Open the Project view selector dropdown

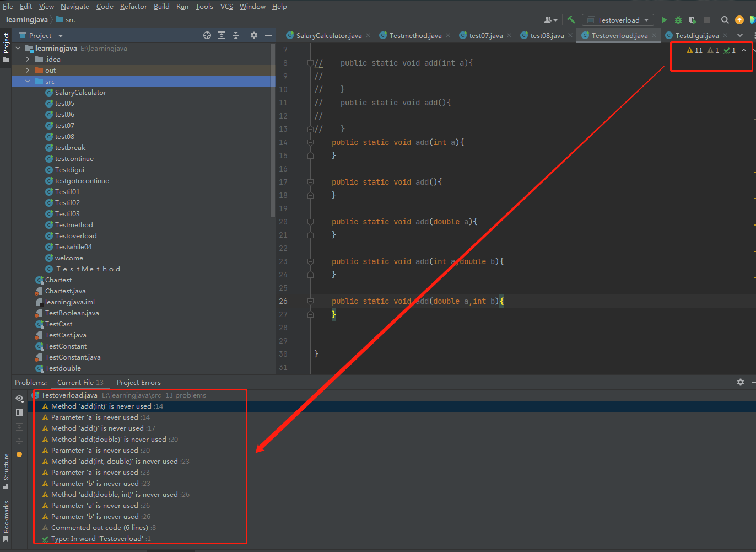pyautogui.click(x=41, y=35)
